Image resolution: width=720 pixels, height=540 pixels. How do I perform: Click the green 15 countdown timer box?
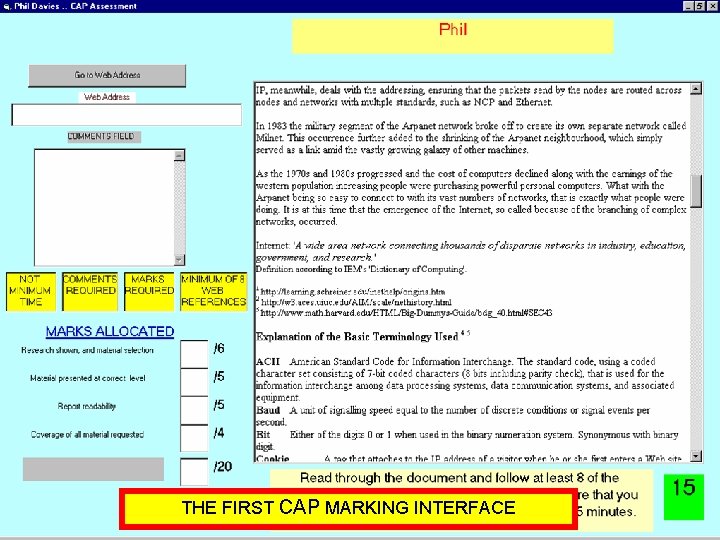684,497
